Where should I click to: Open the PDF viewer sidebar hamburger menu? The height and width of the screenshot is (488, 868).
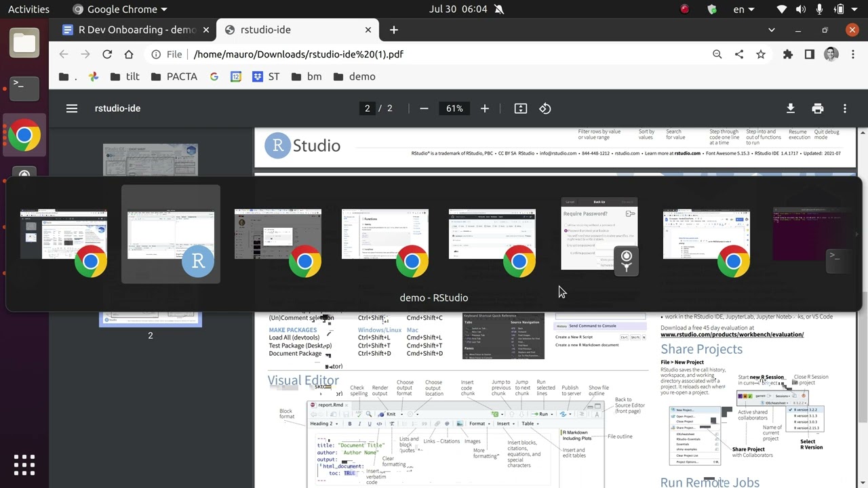click(72, 108)
